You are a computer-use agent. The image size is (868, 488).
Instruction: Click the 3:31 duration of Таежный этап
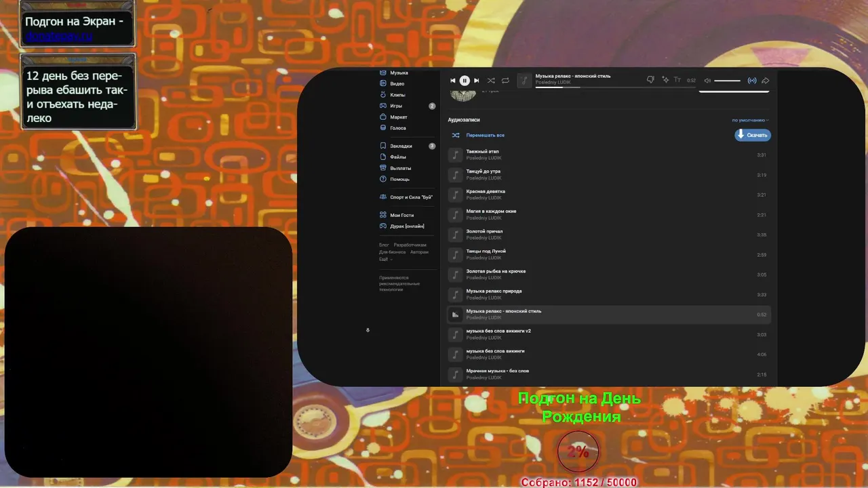click(762, 155)
